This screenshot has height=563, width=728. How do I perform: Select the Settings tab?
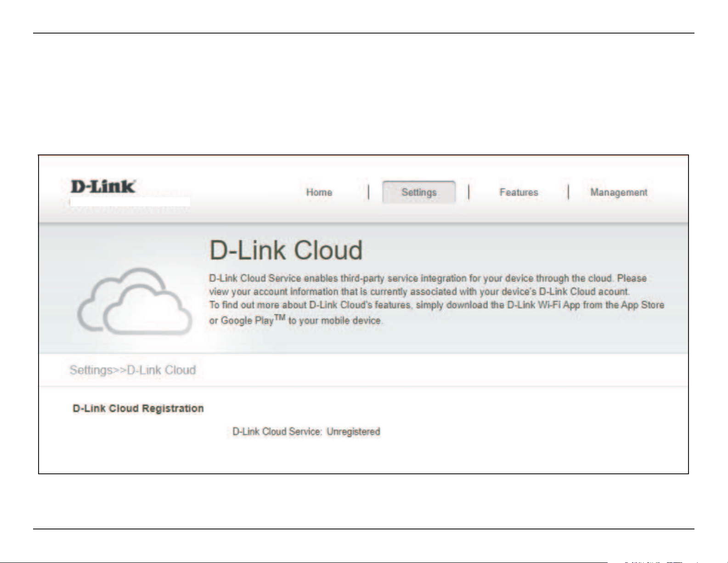click(419, 192)
